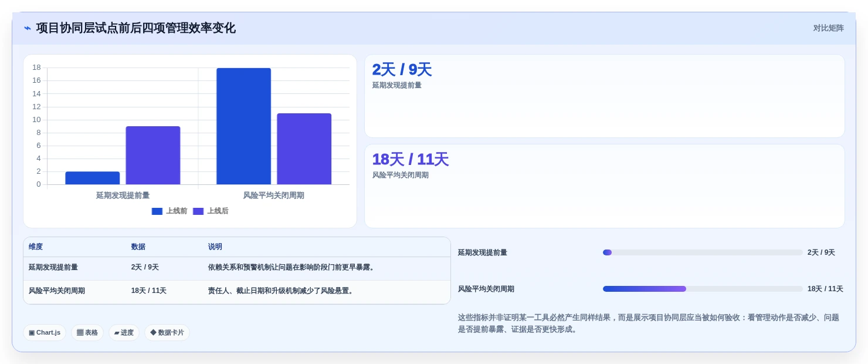Click the 延期发现提前量 progress bar
Image resolution: width=868 pixels, height=364 pixels.
703,252
